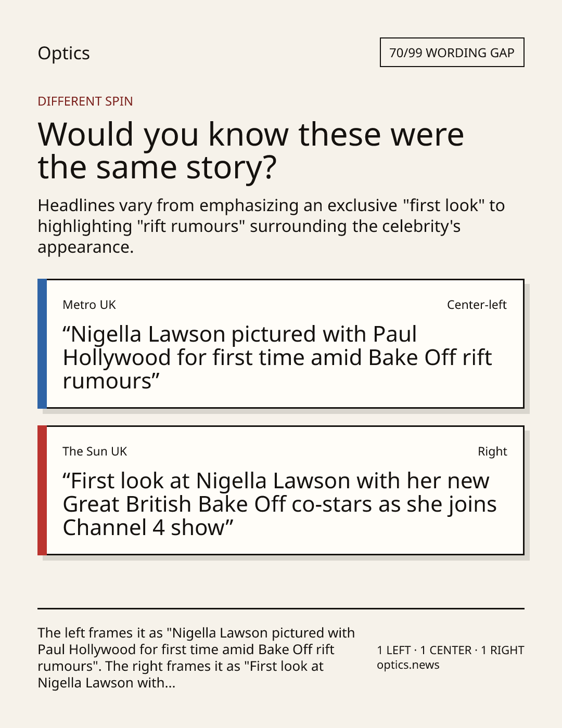Click the footer framing comparison text
This screenshot has width=562, height=728.
pos(196,658)
